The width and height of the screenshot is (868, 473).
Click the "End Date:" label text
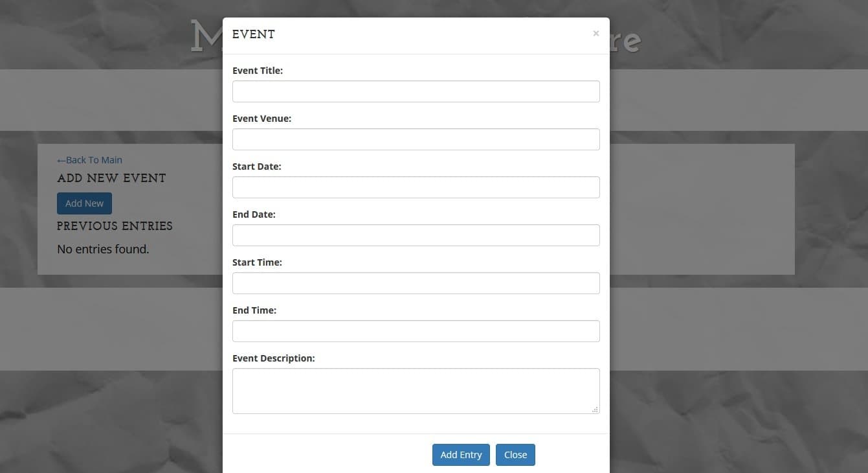coord(254,214)
